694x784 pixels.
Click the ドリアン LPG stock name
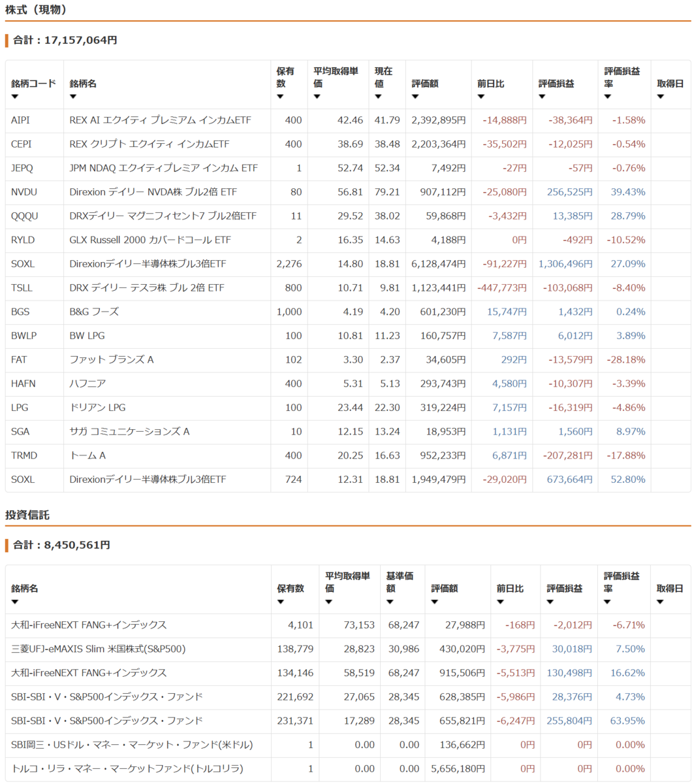(97, 408)
